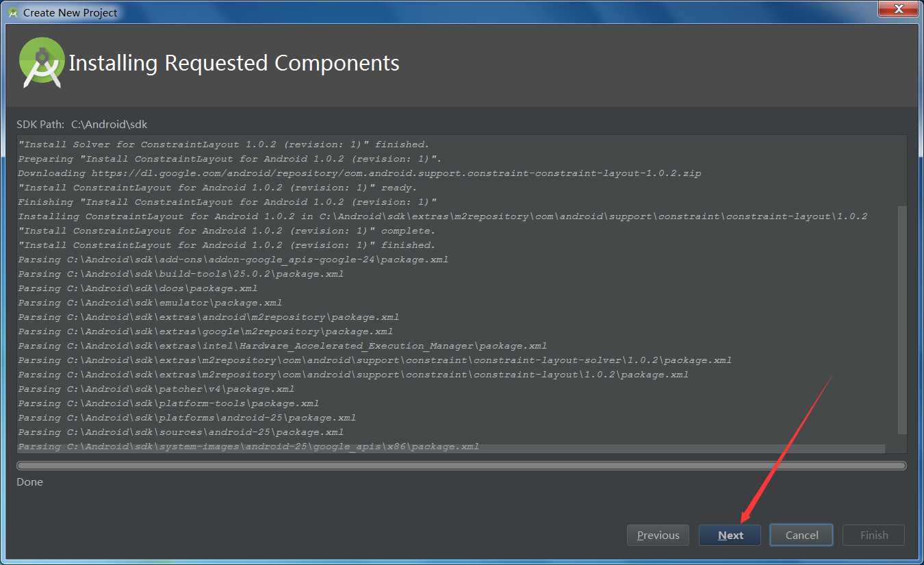
Task: Click the Downloading https://dl.google.com log line
Action: 359,173
